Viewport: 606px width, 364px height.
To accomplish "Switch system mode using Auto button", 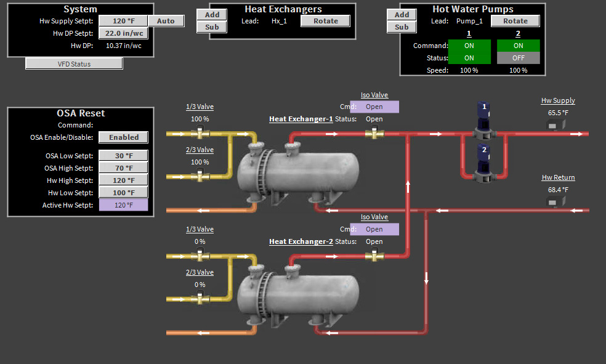I will (166, 21).
